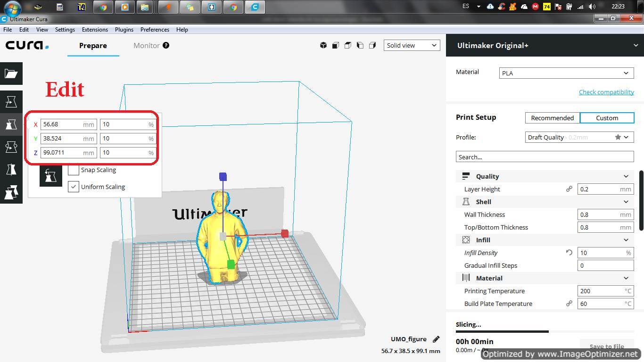Click blue Z-axis scale handle on model

pos(223,177)
